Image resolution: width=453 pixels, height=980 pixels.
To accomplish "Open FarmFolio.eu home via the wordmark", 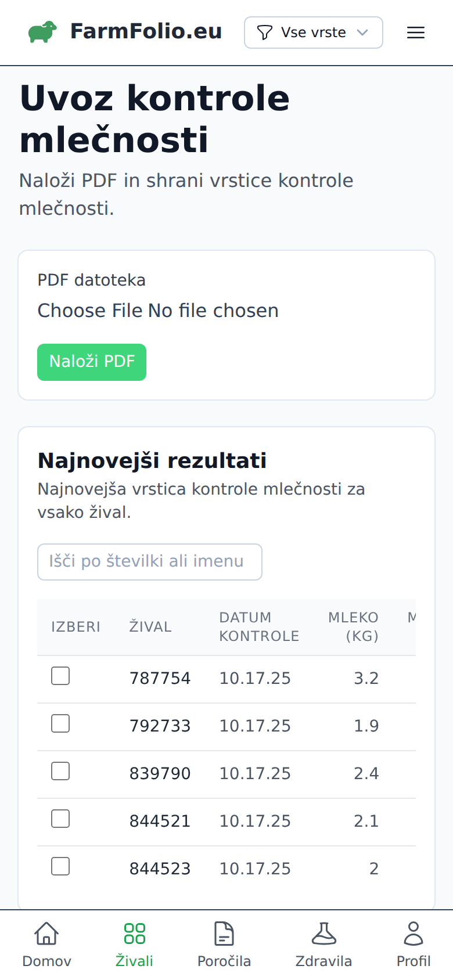I will click(x=146, y=31).
